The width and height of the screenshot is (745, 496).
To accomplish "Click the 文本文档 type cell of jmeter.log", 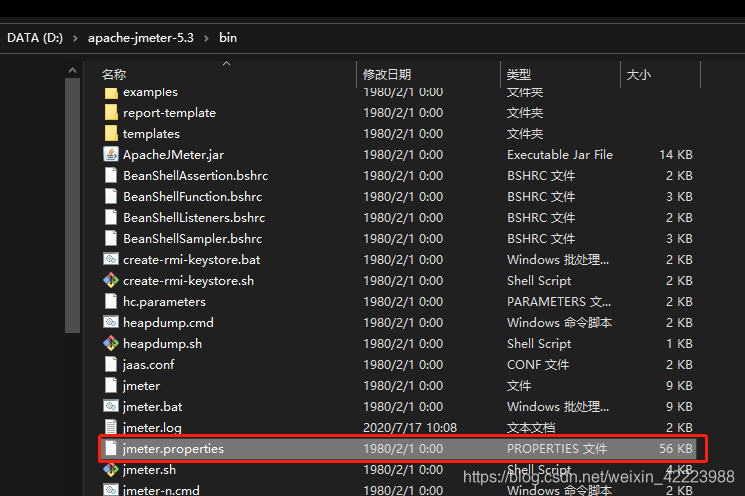I will click(x=531, y=428).
